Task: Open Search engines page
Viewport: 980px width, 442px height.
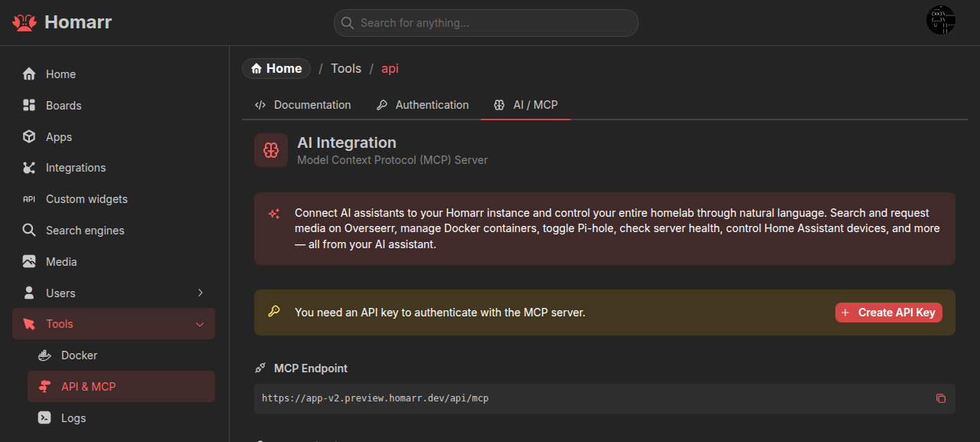Action: coord(113,230)
